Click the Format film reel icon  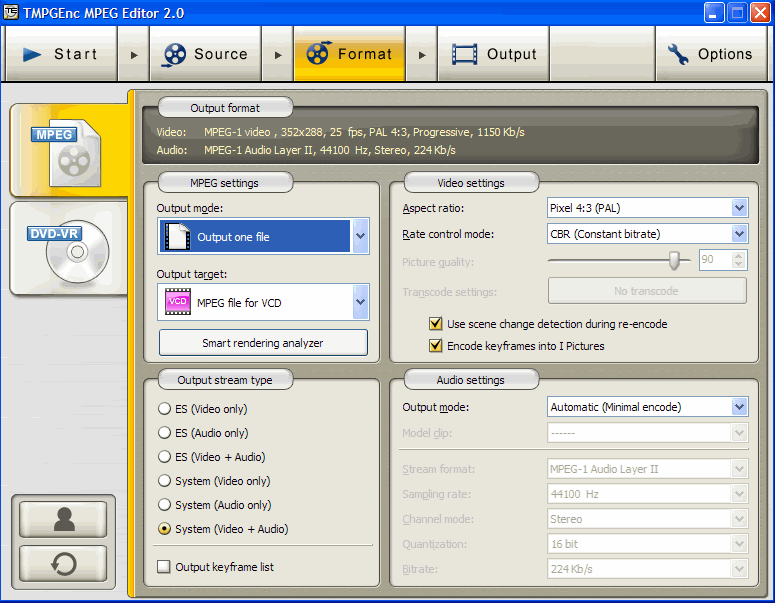click(318, 53)
